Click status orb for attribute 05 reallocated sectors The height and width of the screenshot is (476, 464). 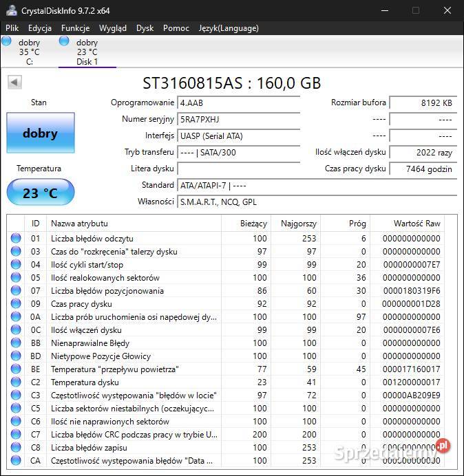pyautogui.click(x=16, y=278)
